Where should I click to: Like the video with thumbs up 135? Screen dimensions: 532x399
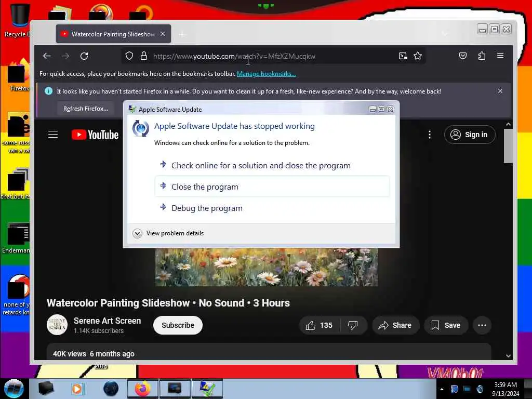pos(319,325)
